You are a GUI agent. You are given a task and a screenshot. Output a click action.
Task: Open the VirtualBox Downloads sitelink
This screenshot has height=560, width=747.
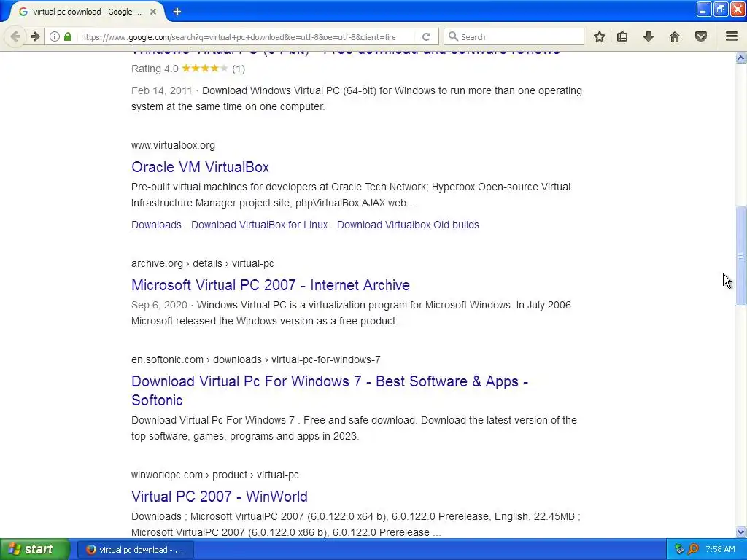[x=156, y=225]
